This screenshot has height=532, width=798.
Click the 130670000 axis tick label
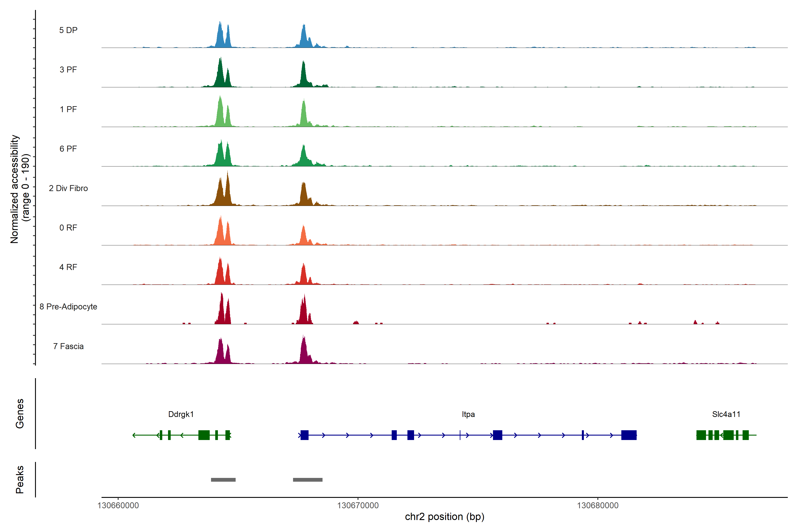click(358, 506)
